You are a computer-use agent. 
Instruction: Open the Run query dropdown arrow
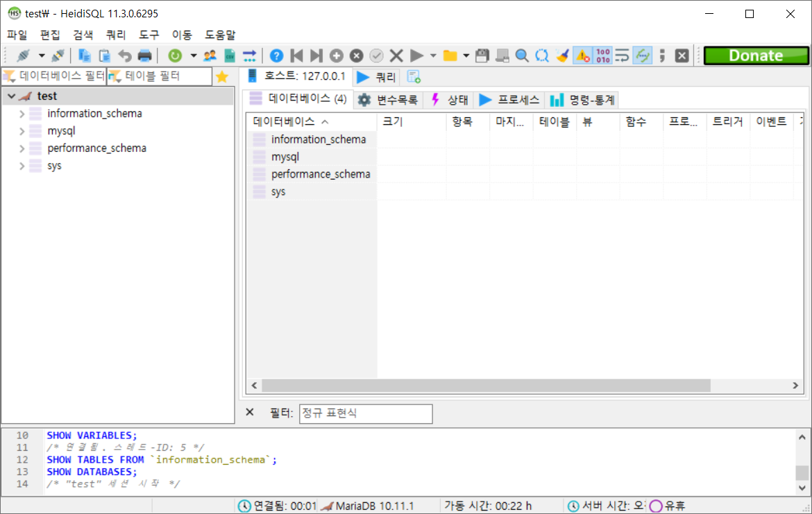(x=433, y=55)
